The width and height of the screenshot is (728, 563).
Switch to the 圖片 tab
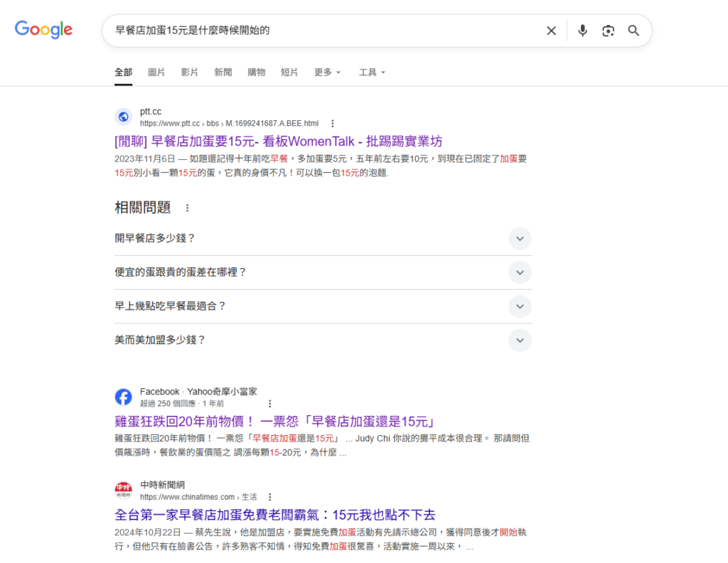click(156, 73)
